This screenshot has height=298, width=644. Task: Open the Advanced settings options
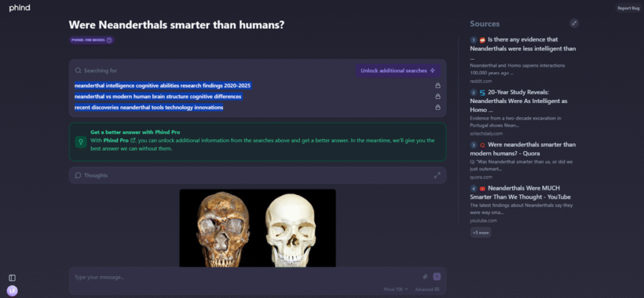(427, 289)
